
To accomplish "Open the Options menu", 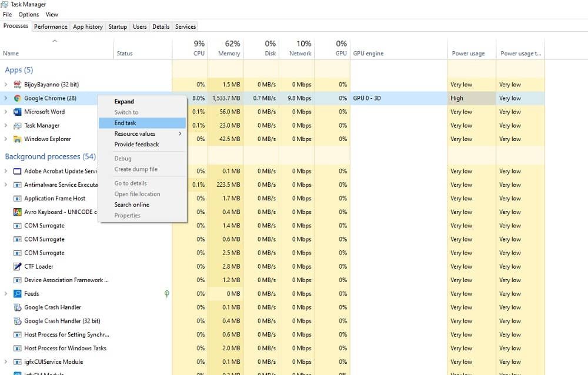I will pyautogui.click(x=28, y=14).
